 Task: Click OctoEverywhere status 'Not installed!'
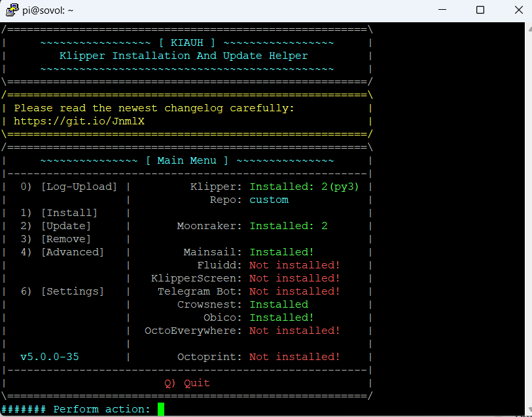click(x=294, y=331)
